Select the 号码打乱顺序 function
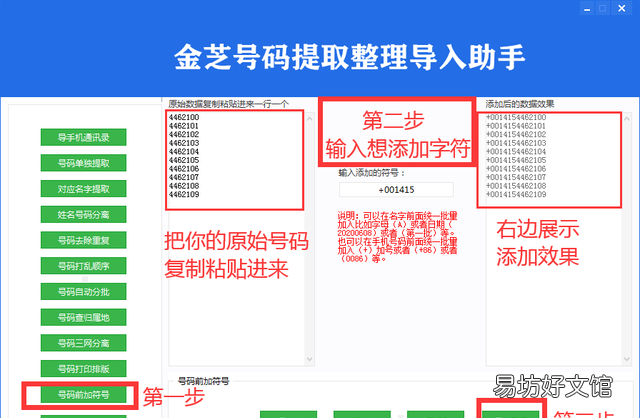The height and width of the screenshot is (418, 640). (83, 266)
